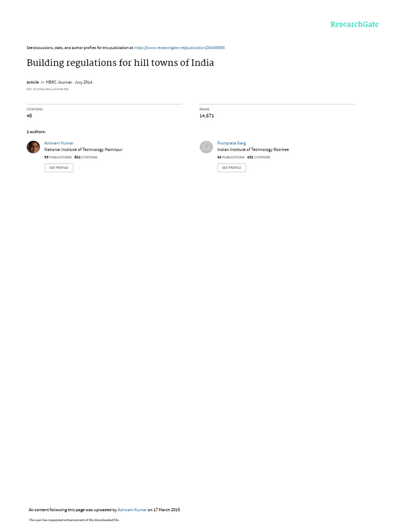
Task: Click Pushplata Garg's 43 publications stat
Action: [x=231, y=157]
